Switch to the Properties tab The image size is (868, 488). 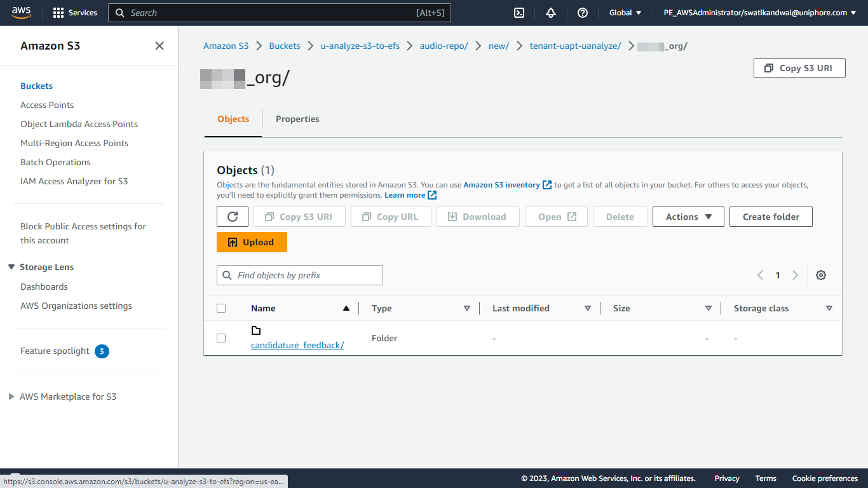coord(297,119)
